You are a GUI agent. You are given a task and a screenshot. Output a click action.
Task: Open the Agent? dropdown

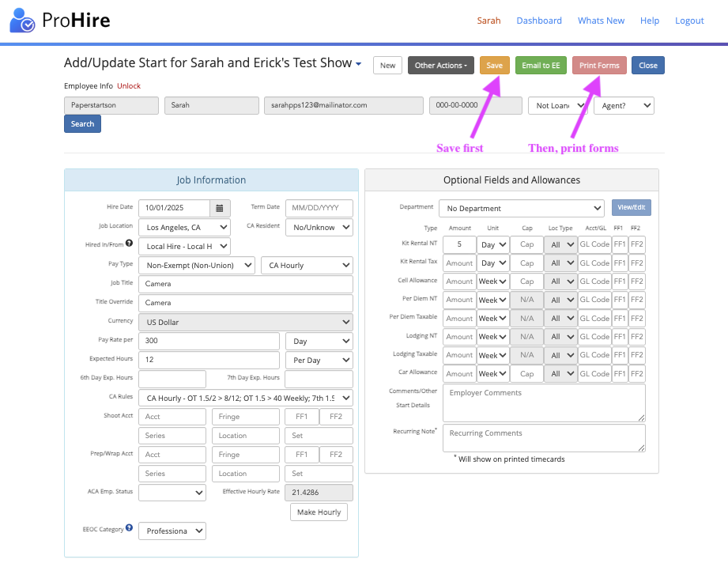point(624,105)
